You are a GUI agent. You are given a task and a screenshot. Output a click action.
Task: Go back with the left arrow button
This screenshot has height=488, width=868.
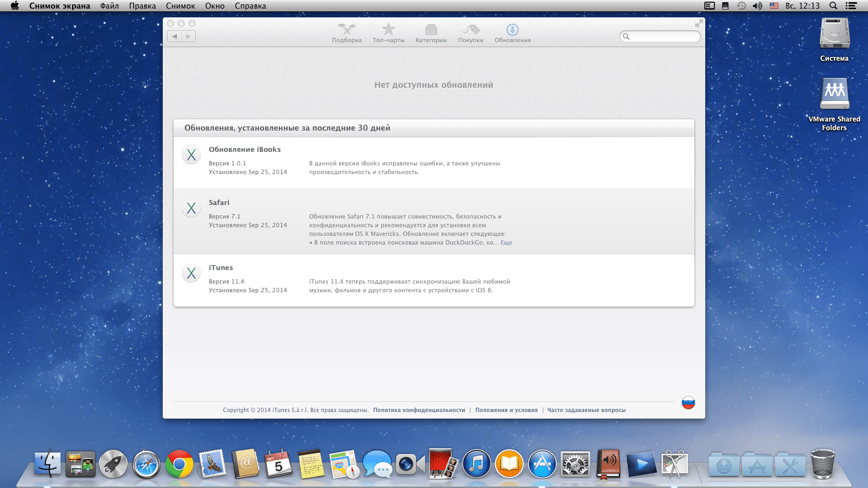pos(175,36)
